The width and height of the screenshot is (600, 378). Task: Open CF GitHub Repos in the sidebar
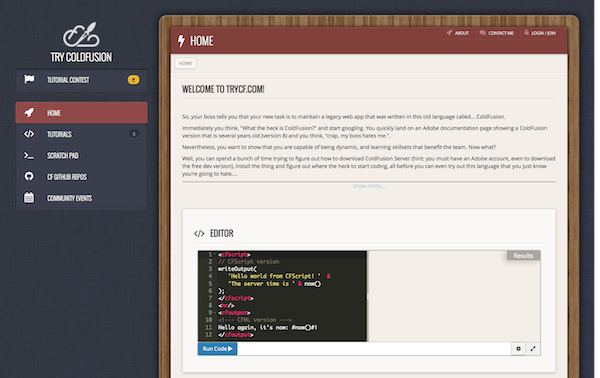click(82, 176)
